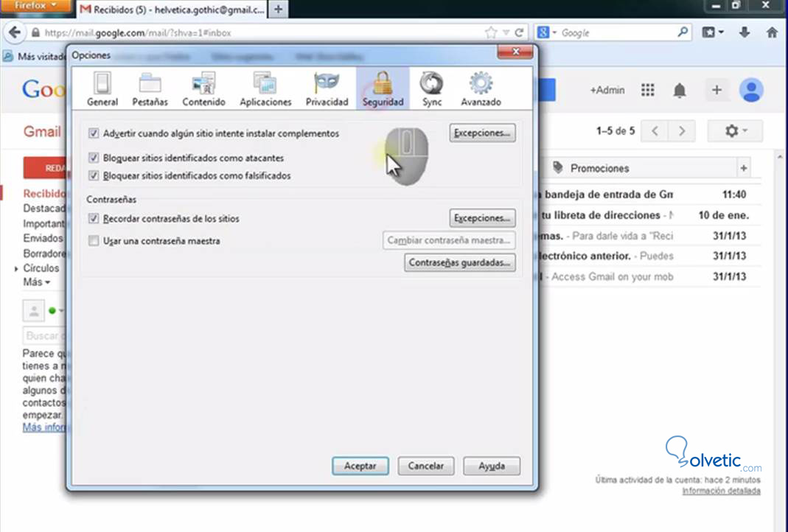Screen dimensions: 788x532
Task: Toggle Advertir cuando algún sitio intente instalar complementos
Action: [94, 133]
